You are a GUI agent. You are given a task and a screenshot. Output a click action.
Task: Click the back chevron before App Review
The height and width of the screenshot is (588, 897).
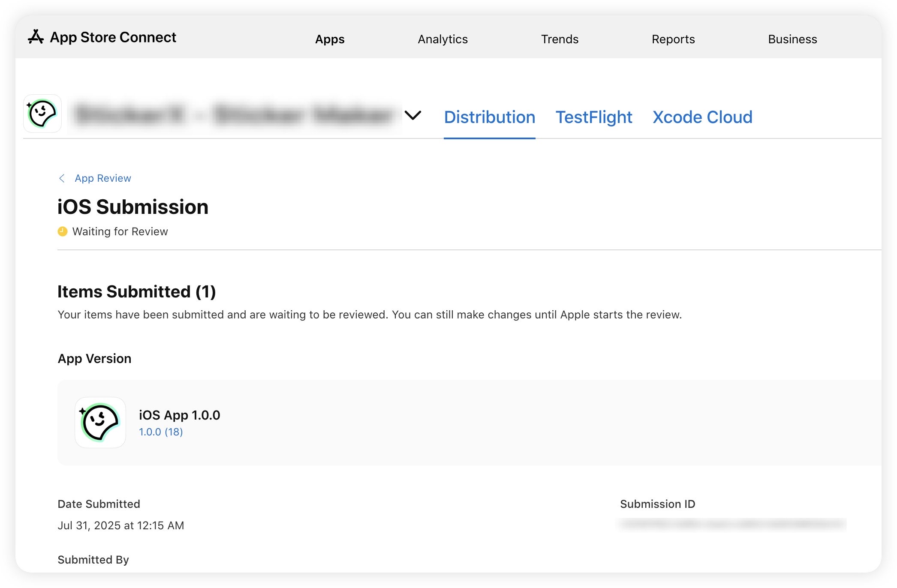(x=62, y=178)
